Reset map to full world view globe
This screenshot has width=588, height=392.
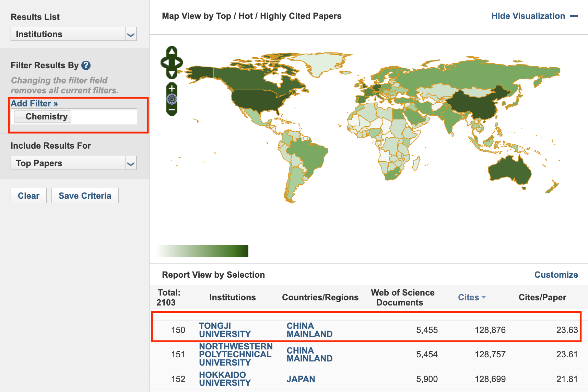coord(172,99)
